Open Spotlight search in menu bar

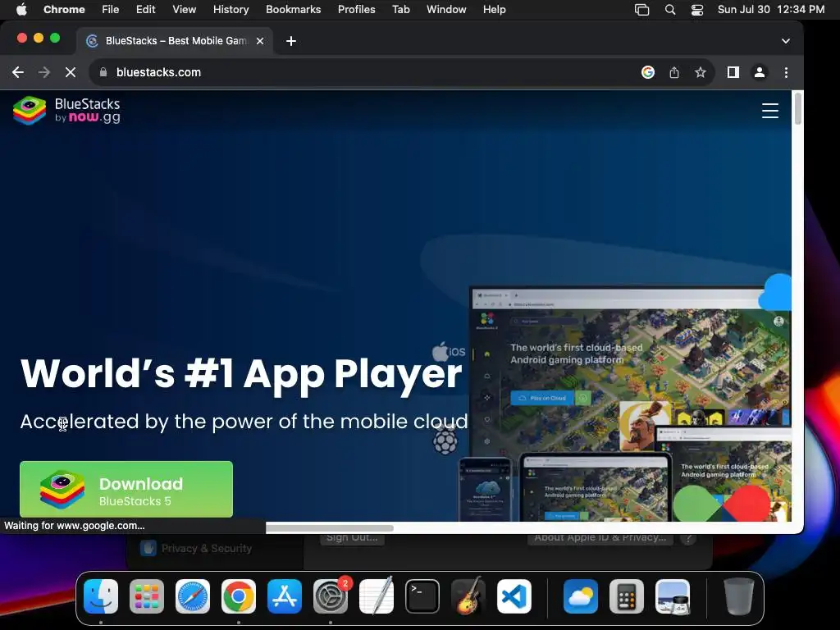pos(669,10)
